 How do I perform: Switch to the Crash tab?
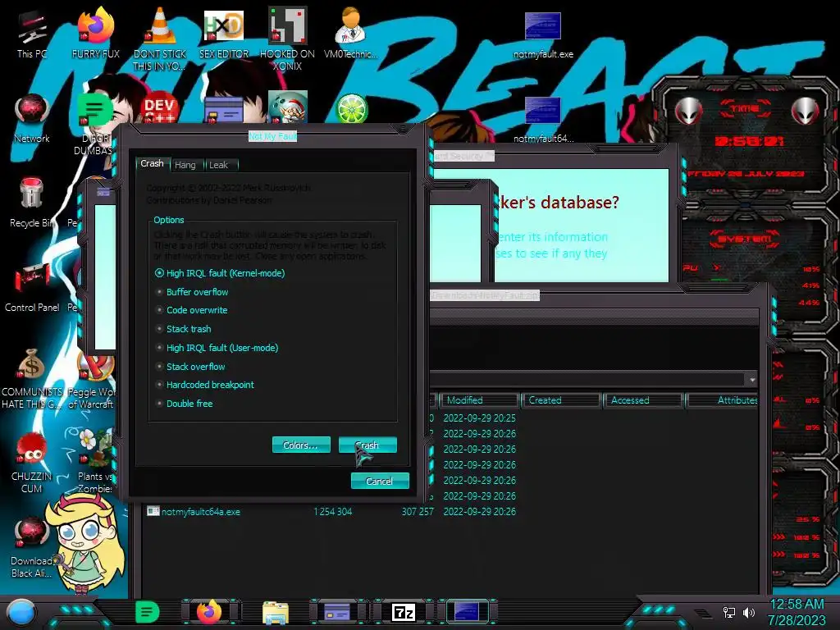pos(152,163)
